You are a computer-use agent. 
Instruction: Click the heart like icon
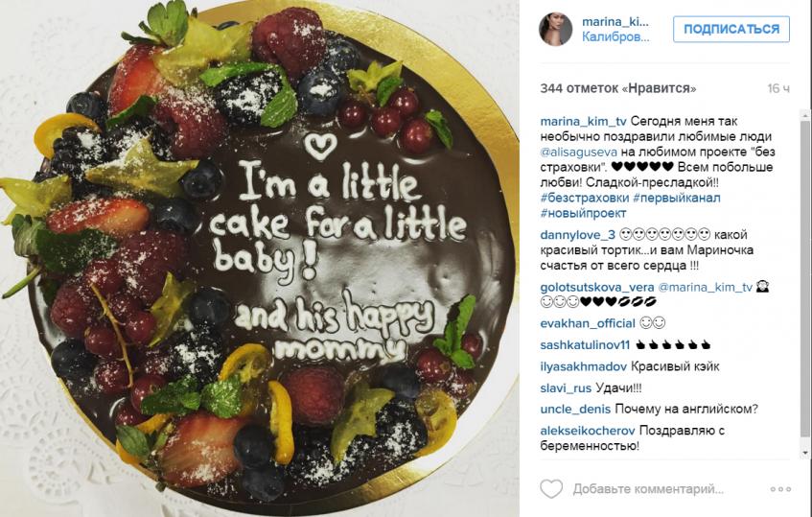[551, 488]
